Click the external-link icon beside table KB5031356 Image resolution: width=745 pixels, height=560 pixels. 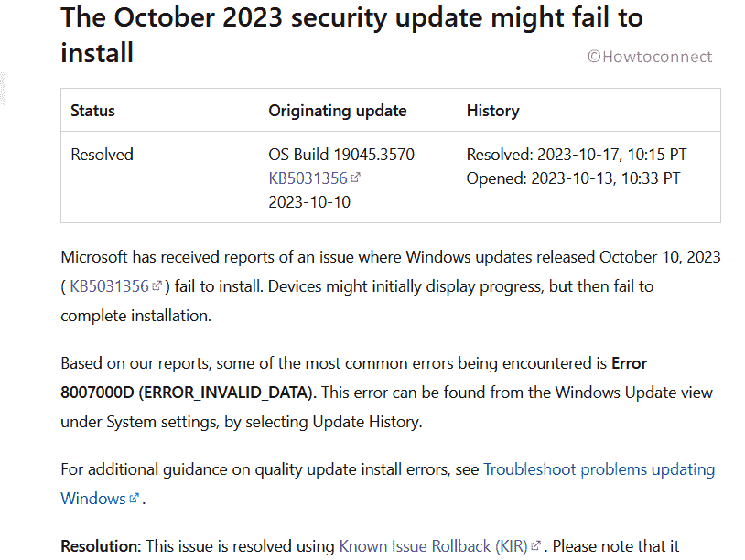click(355, 178)
